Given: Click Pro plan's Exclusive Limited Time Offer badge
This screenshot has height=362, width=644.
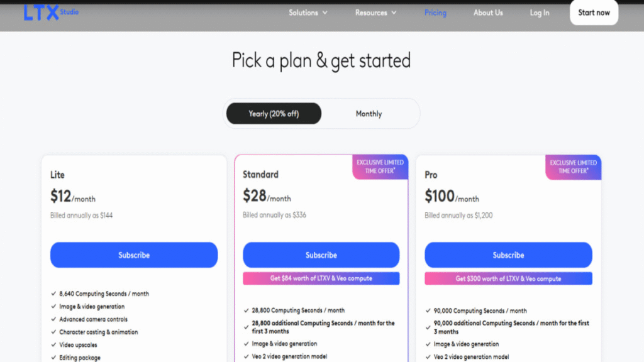Looking at the screenshot, I should point(574,167).
